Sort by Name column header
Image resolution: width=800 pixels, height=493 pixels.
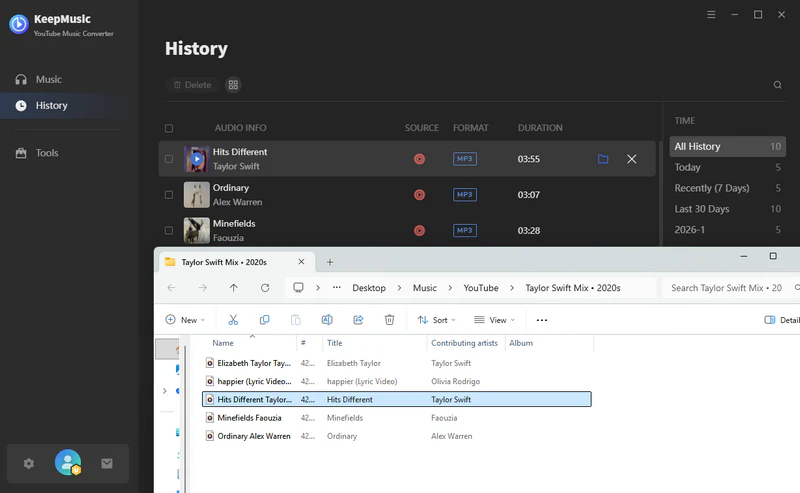tap(223, 343)
